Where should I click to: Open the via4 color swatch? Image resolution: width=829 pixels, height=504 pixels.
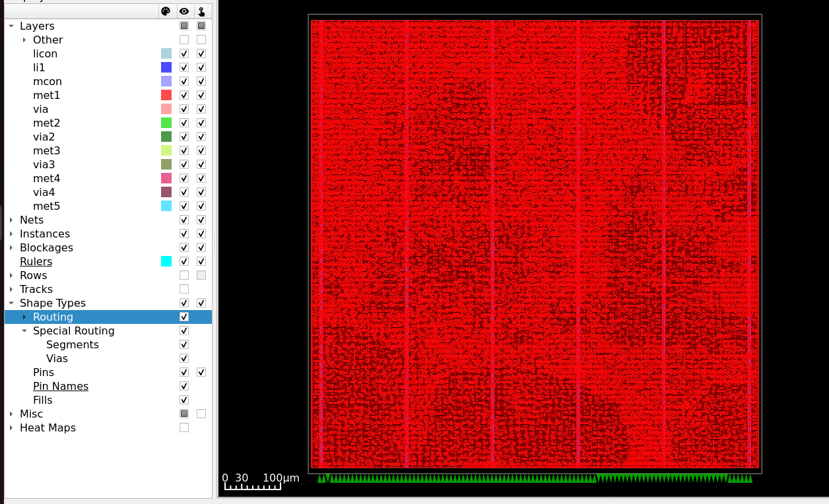click(x=166, y=192)
